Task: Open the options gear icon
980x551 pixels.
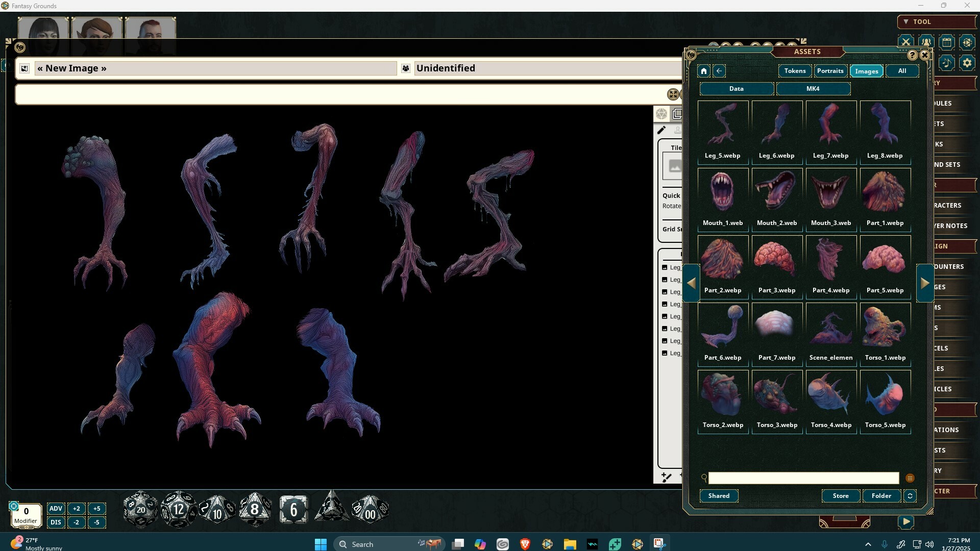Action: pyautogui.click(x=968, y=63)
